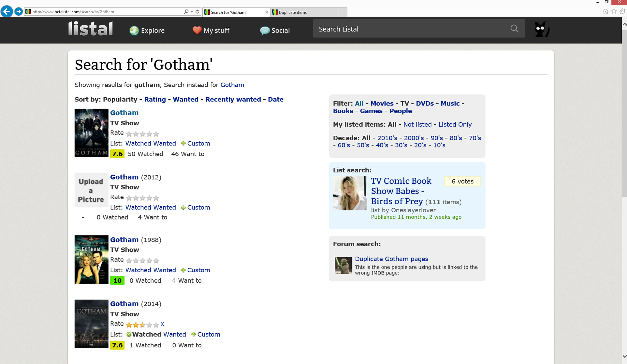Open Duplicate Gotham pages forum thread
Screen dimensions: 627x364
click(391, 259)
